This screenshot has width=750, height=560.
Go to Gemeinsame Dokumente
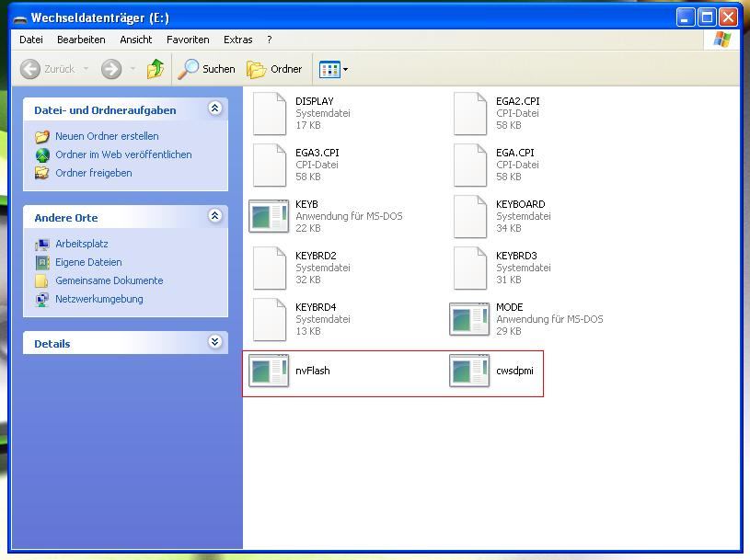click(110, 280)
